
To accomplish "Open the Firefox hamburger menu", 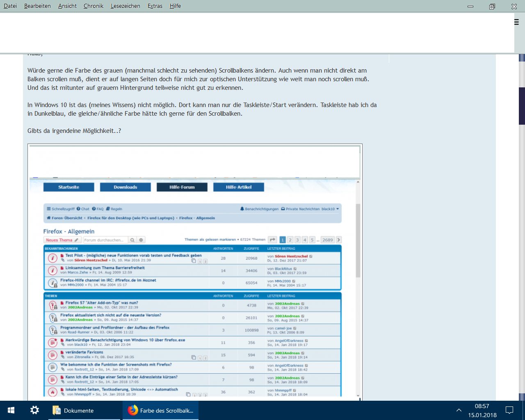I will coord(516,22).
